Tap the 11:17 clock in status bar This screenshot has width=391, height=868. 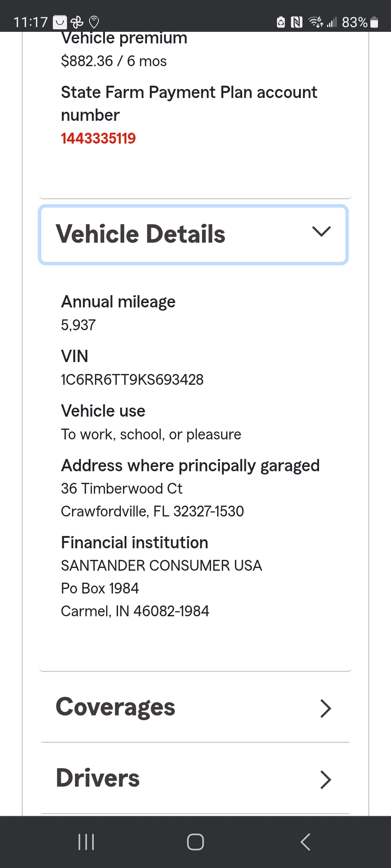click(31, 22)
